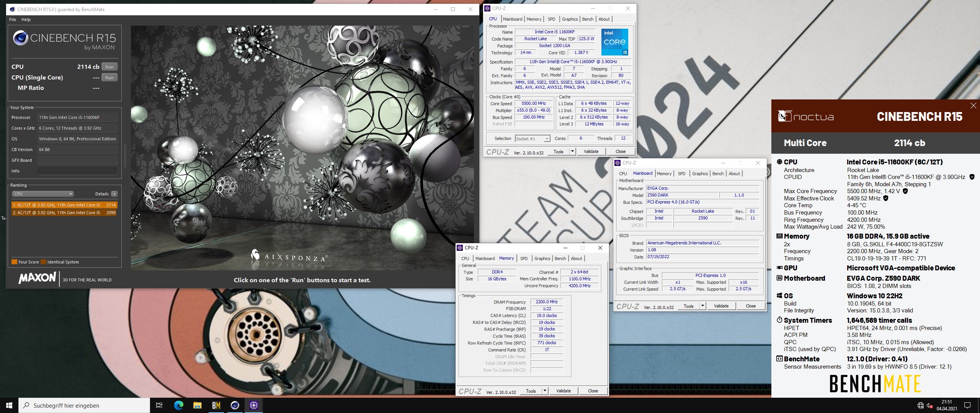Click into the GFX Board field

[77, 160]
